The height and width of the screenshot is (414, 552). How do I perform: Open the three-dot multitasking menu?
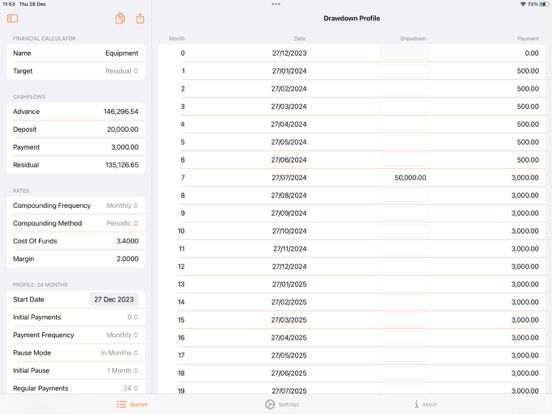click(x=276, y=4)
